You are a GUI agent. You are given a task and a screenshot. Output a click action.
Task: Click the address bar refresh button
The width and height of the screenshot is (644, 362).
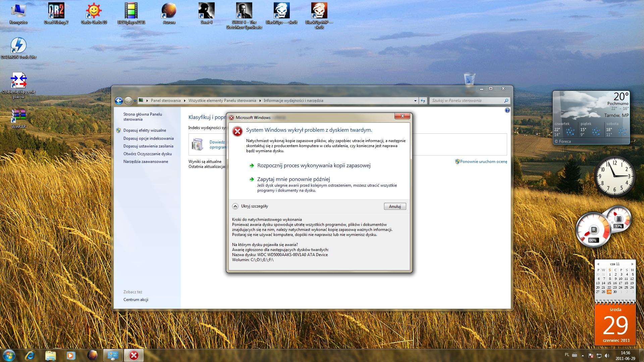tap(423, 101)
